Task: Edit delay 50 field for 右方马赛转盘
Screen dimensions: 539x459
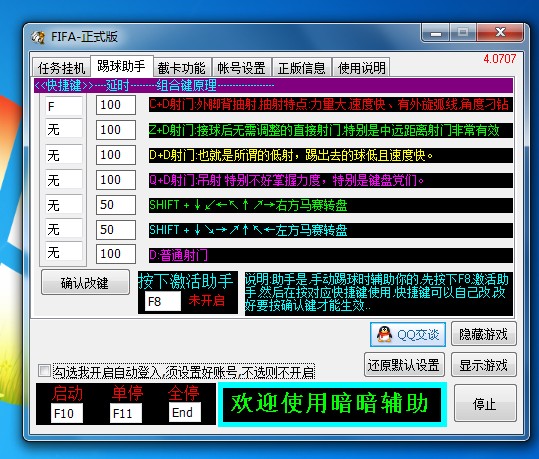Action: point(116,205)
